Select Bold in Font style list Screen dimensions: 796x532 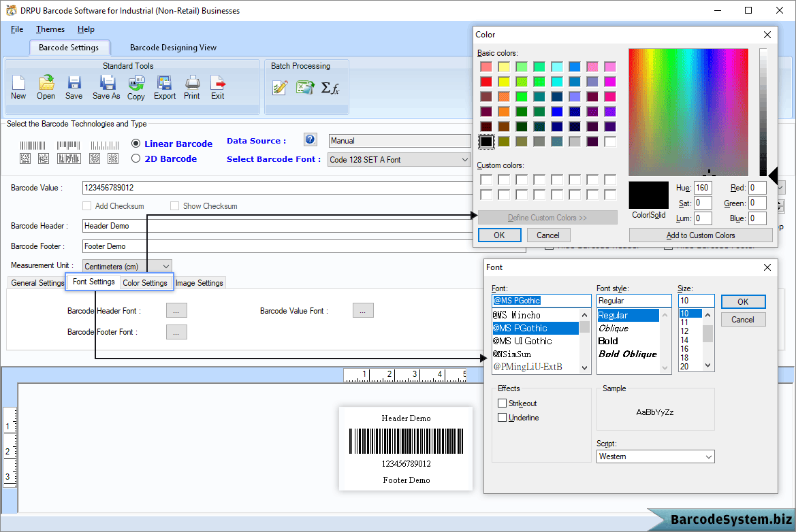coord(607,341)
